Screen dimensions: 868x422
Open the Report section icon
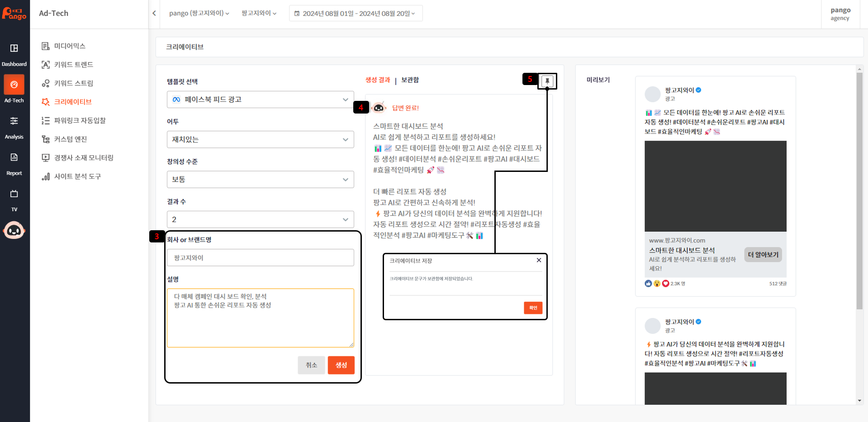[14, 157]
